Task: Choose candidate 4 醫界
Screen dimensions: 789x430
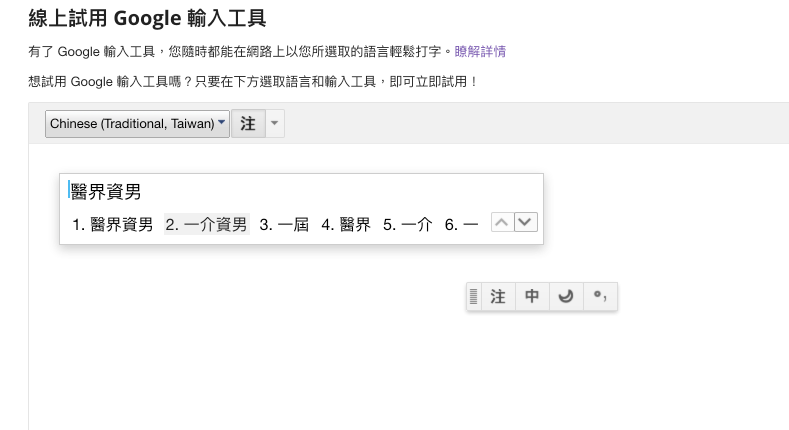Action: [x=346, y=225]
